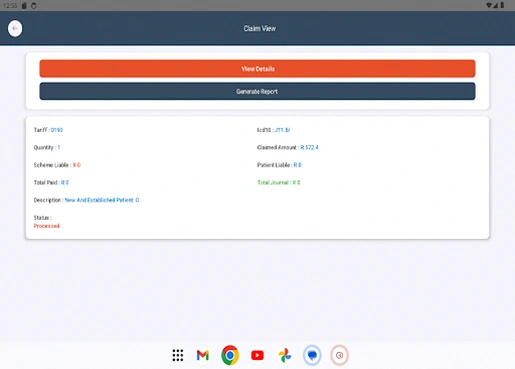
Task: Tap the Wi-Fi status icon
Action: point(489,5)
